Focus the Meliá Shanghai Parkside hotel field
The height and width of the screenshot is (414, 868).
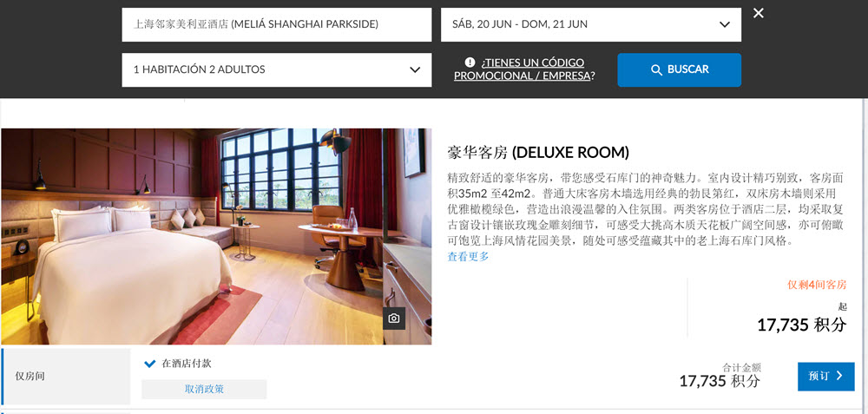click(x=277, y=24)
